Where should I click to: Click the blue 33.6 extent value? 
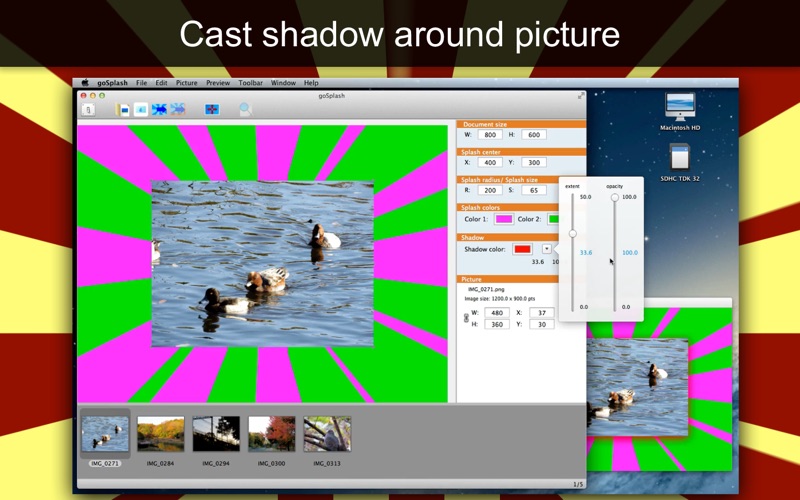coord(586,253)
